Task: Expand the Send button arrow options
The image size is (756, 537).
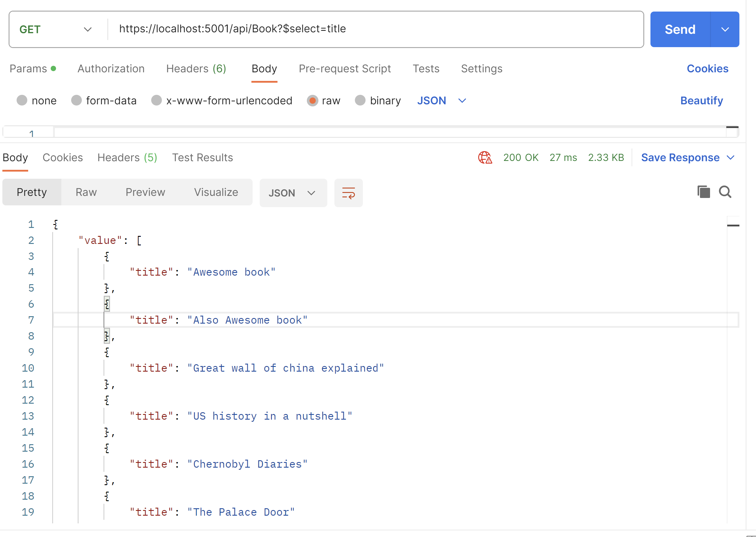Action: (x=725, y=29)
